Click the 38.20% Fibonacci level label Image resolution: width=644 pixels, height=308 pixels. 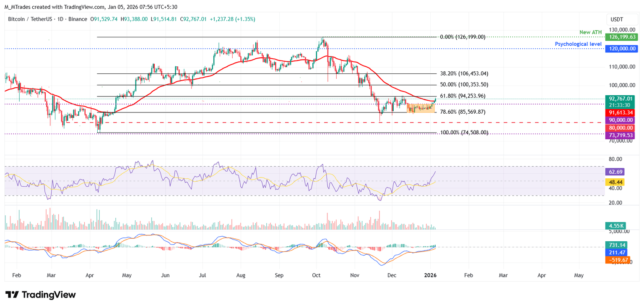point(464,73)
